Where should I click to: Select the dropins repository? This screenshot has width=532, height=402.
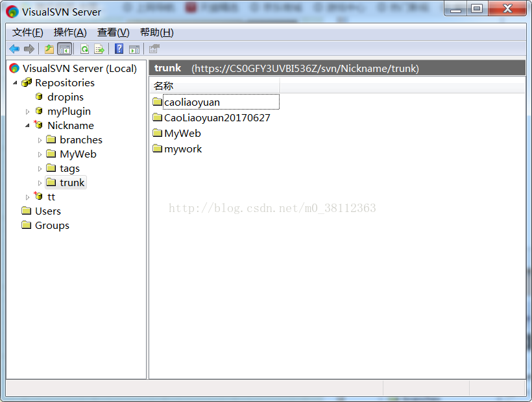(66, 97)
